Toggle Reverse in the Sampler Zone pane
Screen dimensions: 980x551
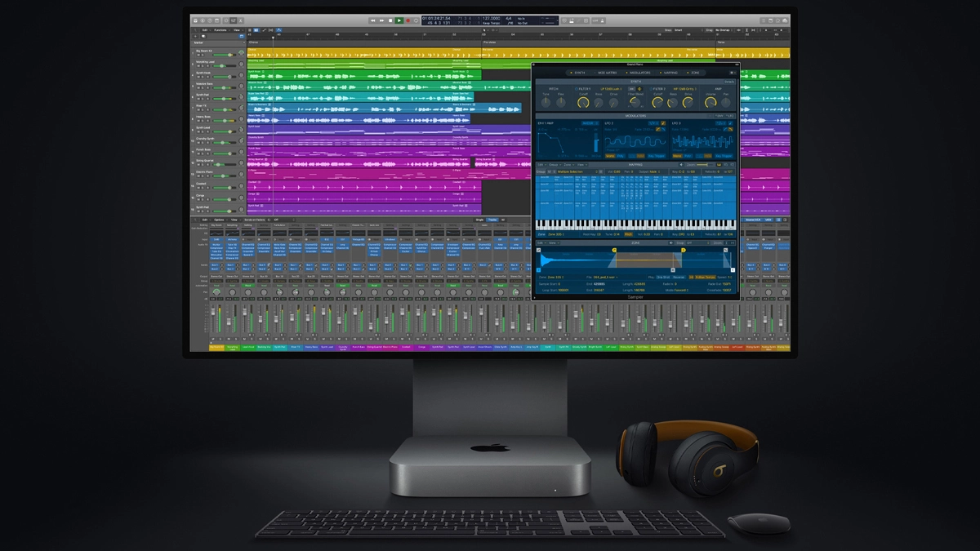tap(679, 278)
